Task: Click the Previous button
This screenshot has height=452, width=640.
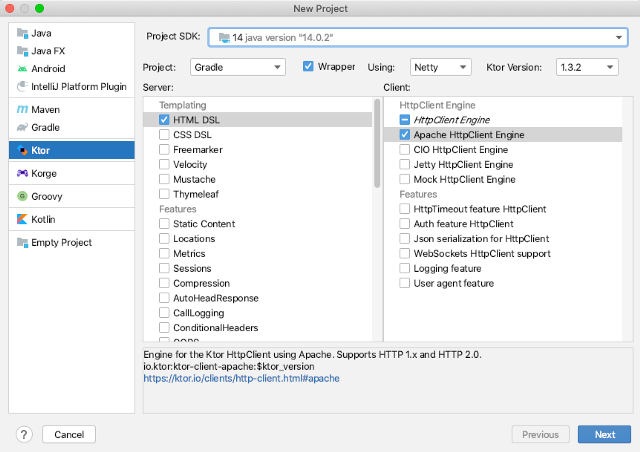Action: (x=540, y=434)
